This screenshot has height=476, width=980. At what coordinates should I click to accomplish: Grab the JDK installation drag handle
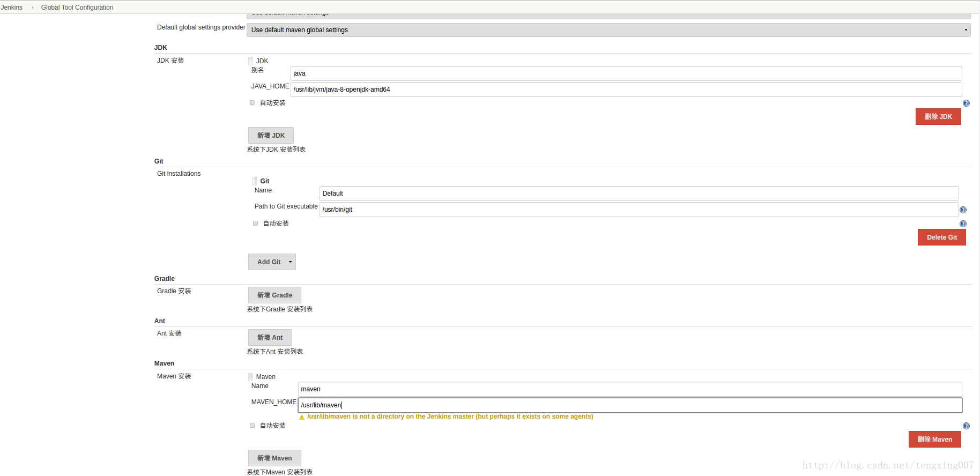point(250,61)
